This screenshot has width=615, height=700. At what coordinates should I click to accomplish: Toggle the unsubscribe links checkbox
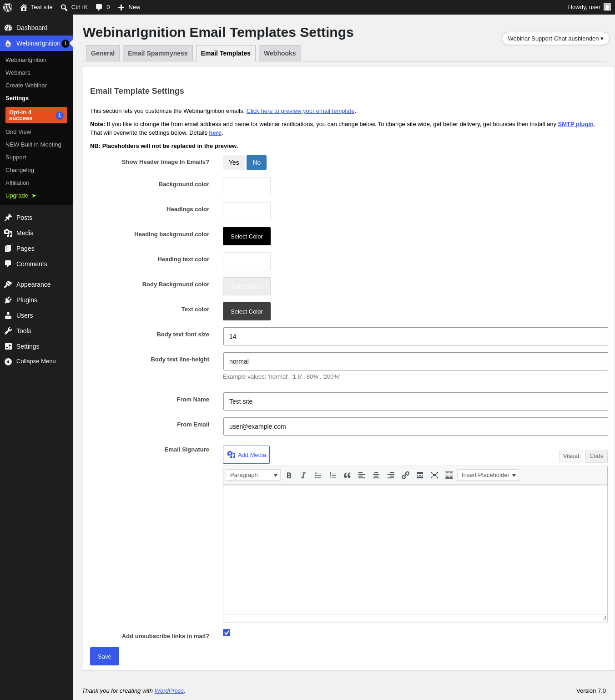227,633
